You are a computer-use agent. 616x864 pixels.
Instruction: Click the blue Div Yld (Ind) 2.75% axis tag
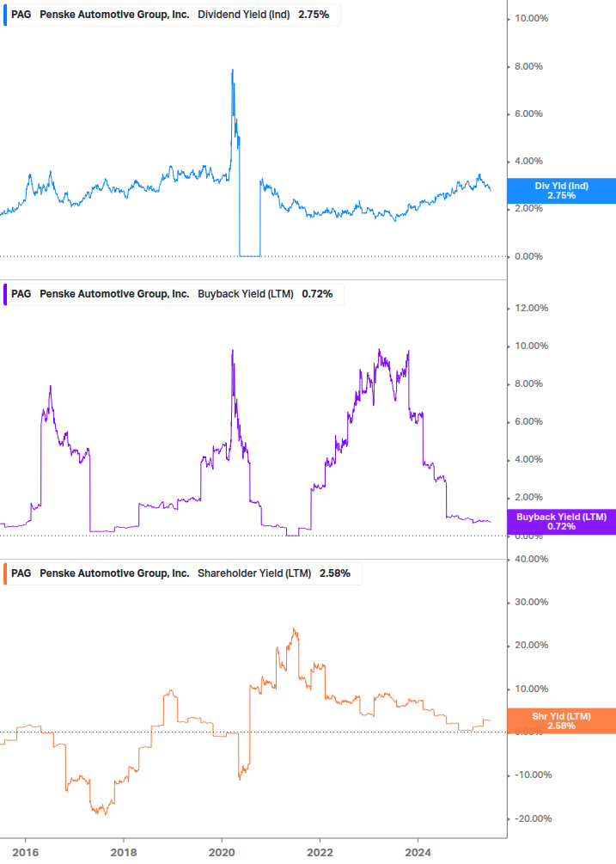(x=562, y=191)
